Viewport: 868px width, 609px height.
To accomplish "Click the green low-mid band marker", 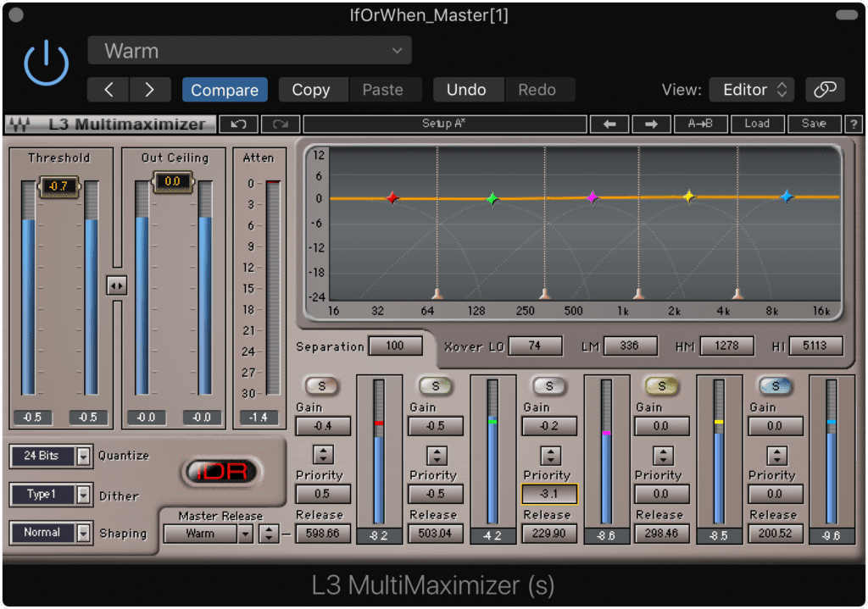I will point(492,198).
